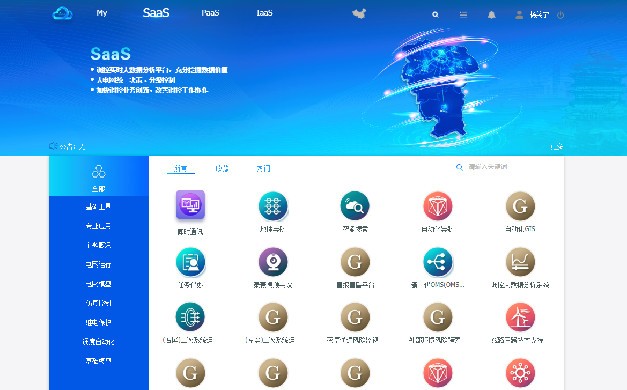The height and width of the screenshot is (390, 627).
Task: Open the purple monitor app icon
Action: [190, 205]
